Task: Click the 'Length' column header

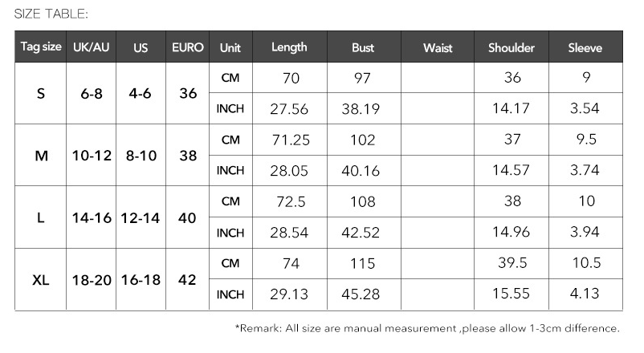Action: point(289,47)
